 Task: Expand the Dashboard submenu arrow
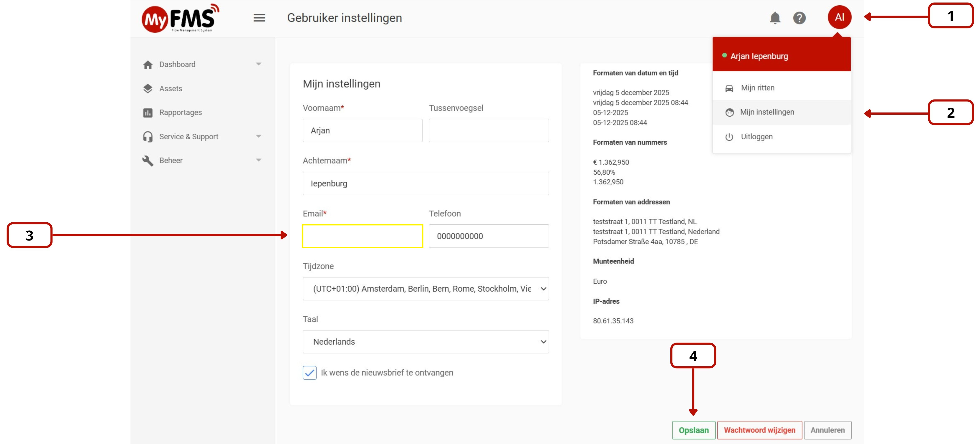pyautogui.click(x=258, y=64)
